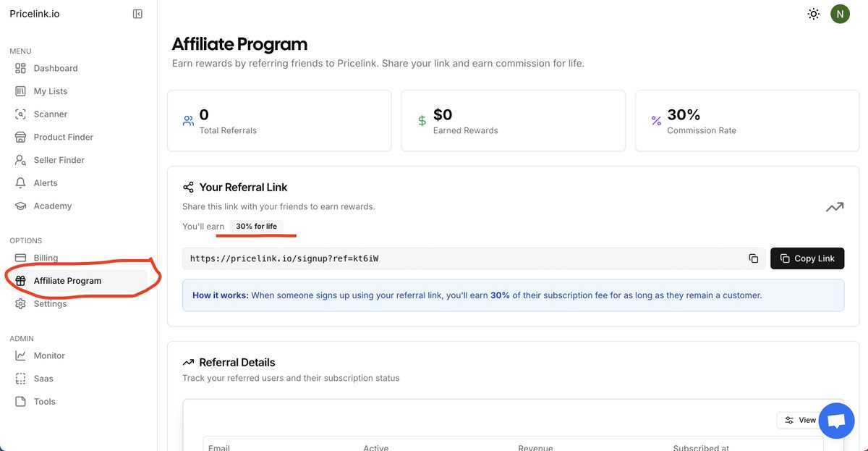Click the trending arrow icon at right
868x451 pixels.
pos(835,207)
